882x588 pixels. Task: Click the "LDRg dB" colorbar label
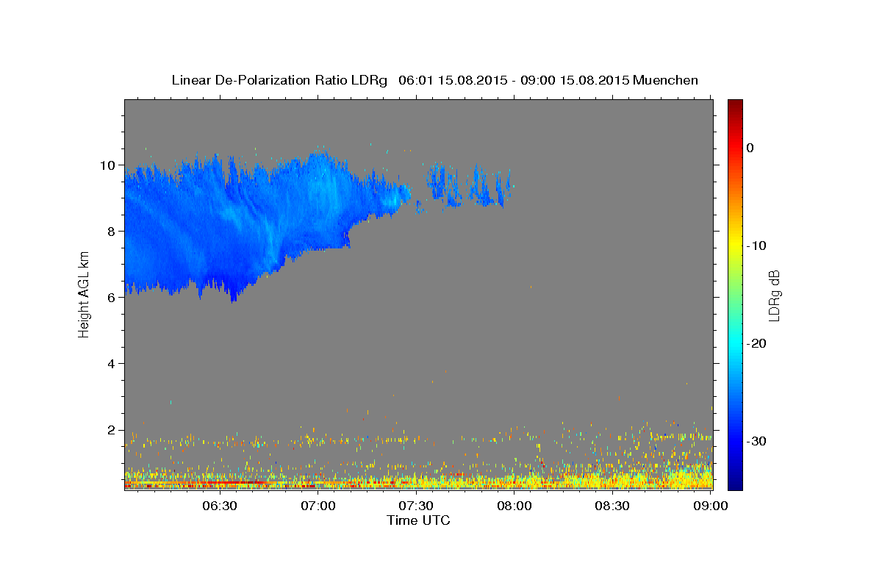(774, 295)
